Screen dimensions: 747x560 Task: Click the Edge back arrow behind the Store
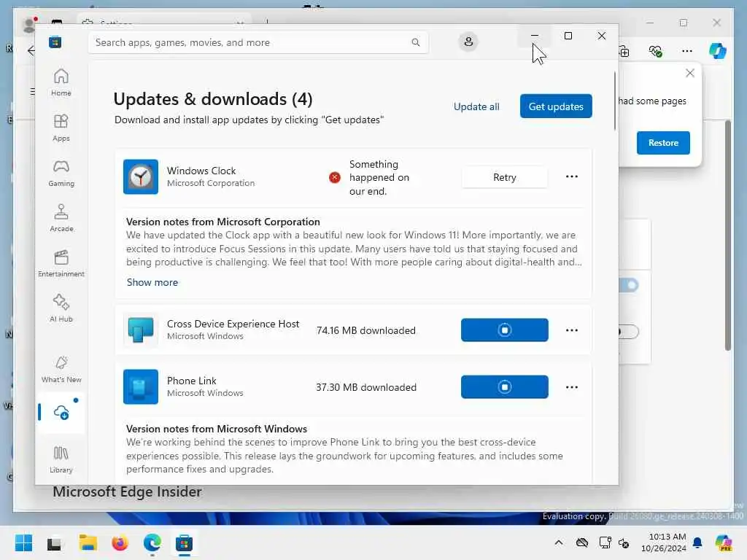click(x=31, y=50)
